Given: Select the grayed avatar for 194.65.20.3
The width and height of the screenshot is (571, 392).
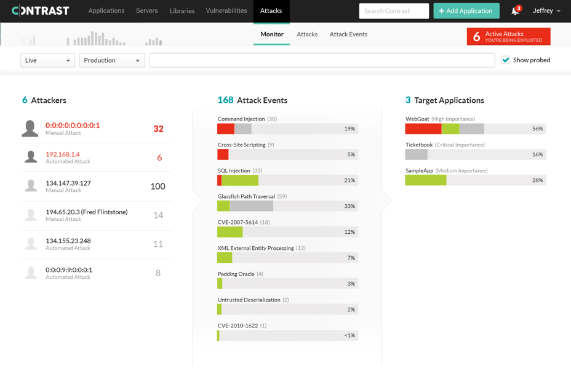Looking at the screenshot, I should click(x=31, y=215).
